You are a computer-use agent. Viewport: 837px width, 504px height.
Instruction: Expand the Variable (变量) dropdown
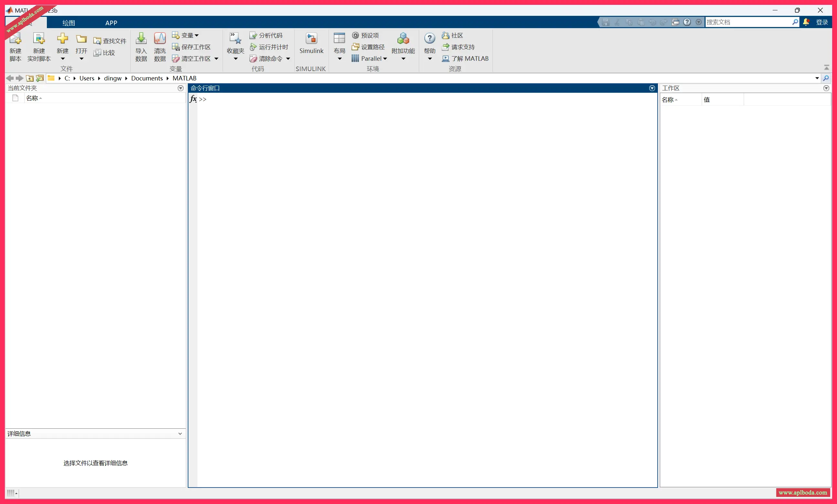pyautogui.click(x=197, y=35)
